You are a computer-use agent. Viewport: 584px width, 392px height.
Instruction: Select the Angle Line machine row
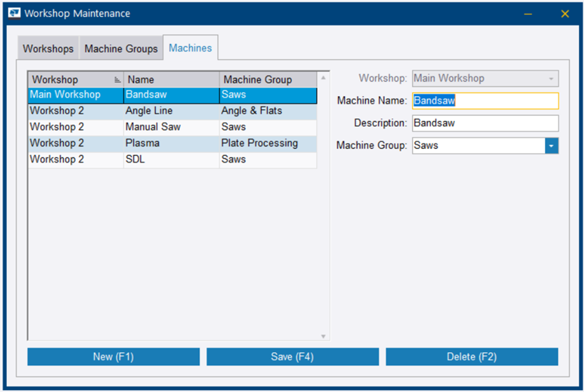172,111
